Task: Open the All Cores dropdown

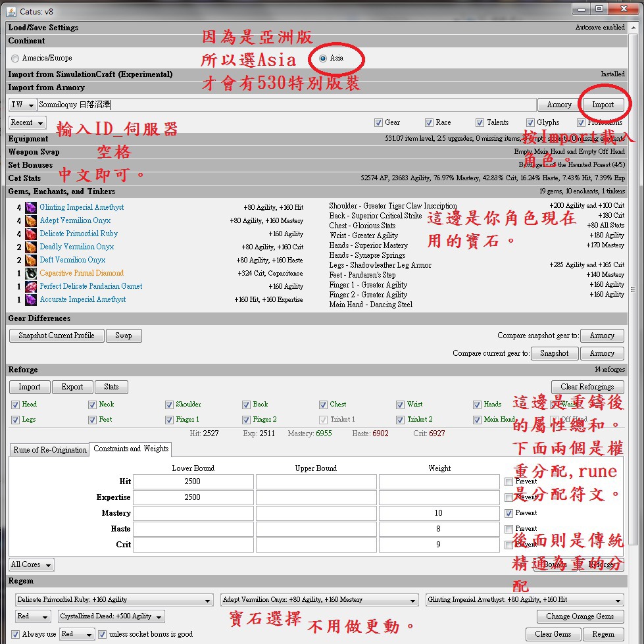Action: click(x=31, y=564)
